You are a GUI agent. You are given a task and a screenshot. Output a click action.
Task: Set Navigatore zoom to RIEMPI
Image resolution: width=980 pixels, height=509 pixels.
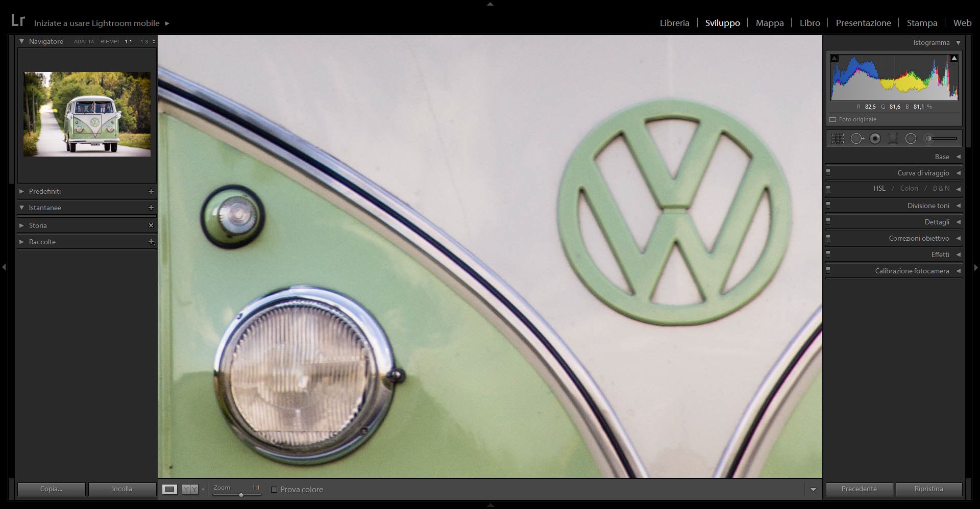coord(109,42)
